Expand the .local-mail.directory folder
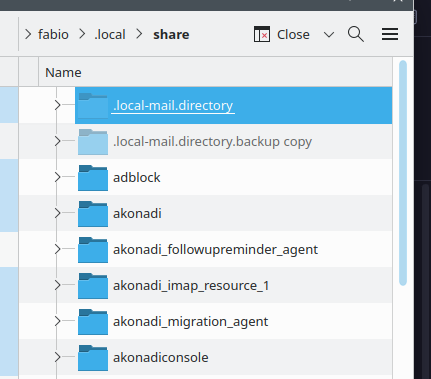The width and height of the screenshot is (431, 379). point(57,105)
